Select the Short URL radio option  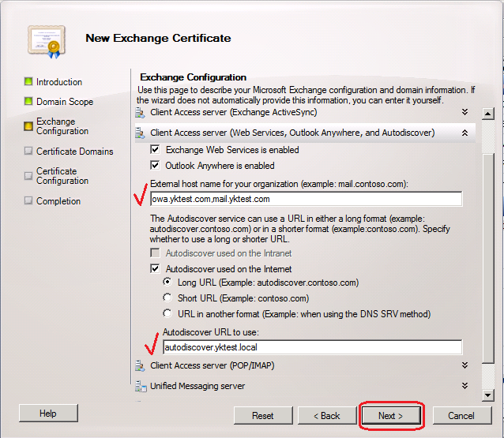pyautogui.click(x=167, y=298)
